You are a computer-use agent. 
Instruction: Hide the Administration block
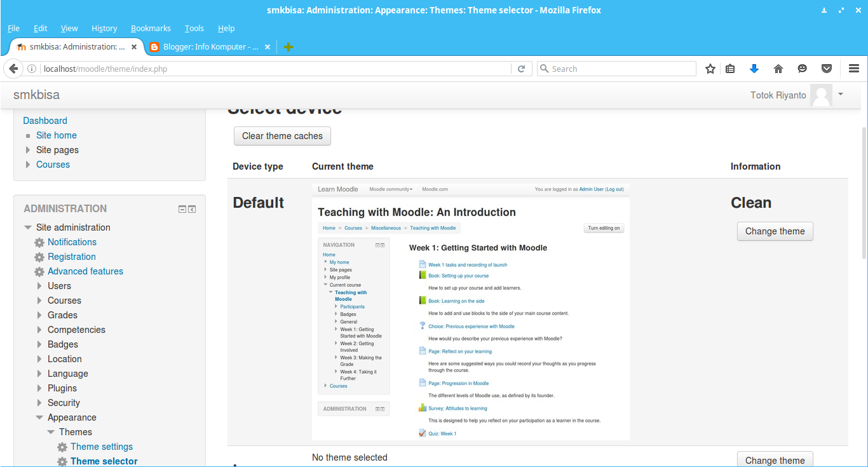coord(182,209)
